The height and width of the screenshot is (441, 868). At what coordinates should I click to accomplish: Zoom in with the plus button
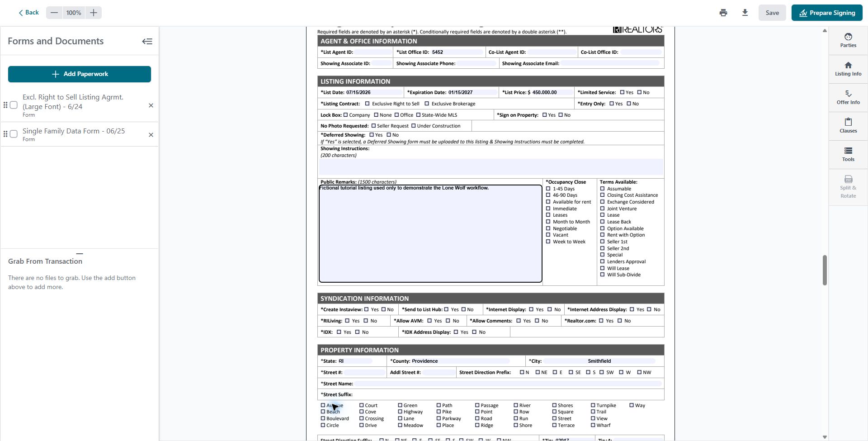(x=94, y=13)
